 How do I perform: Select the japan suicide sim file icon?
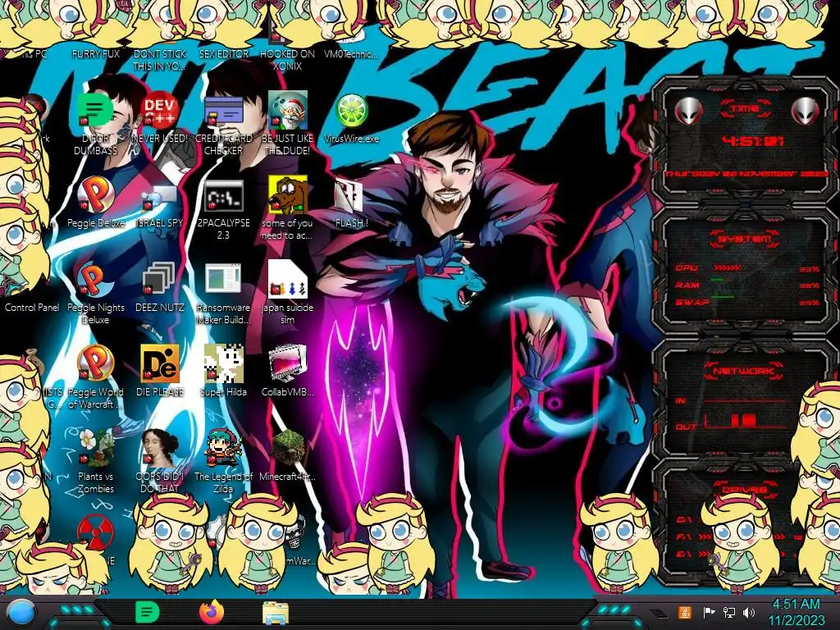click(288, 279)
